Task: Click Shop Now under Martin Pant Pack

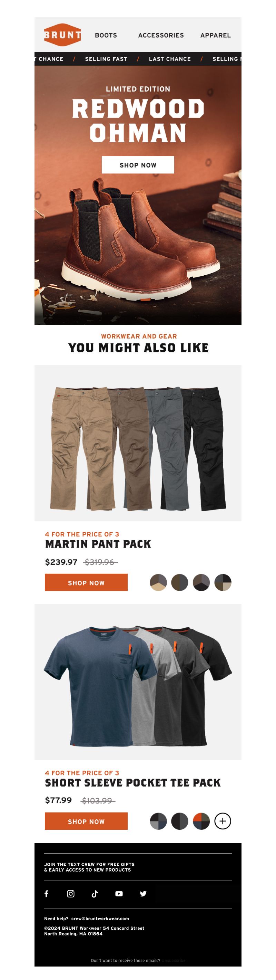Action: (86, 582)
